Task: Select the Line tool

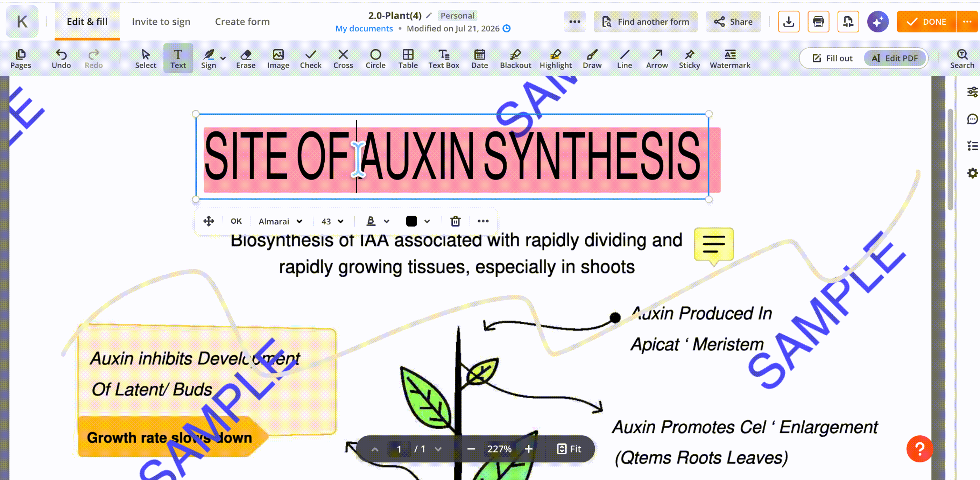Action: pyautogui.click(x=624, y=59)
